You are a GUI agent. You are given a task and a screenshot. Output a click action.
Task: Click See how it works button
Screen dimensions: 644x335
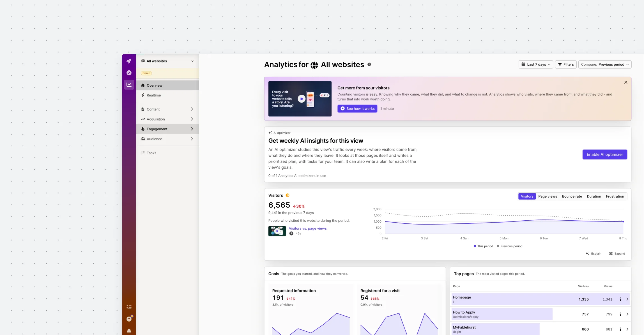pyautogui.click(x=357, y=108)
